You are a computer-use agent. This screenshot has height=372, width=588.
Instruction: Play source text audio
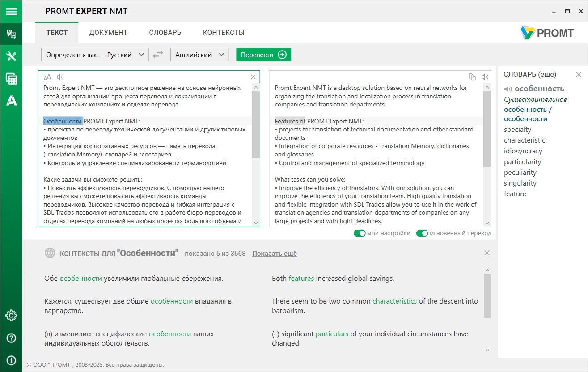click(x=60, y=77)
